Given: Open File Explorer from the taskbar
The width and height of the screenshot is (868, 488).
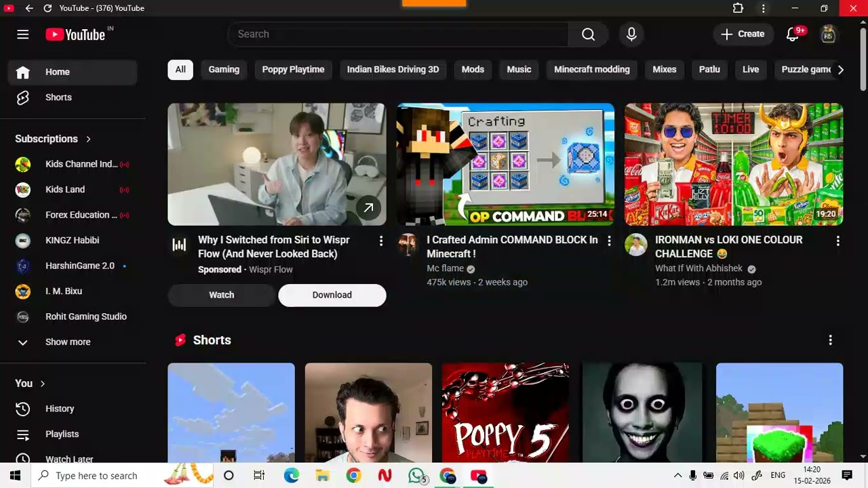Looking at the screenshot, I should click(x=322, y=476).
